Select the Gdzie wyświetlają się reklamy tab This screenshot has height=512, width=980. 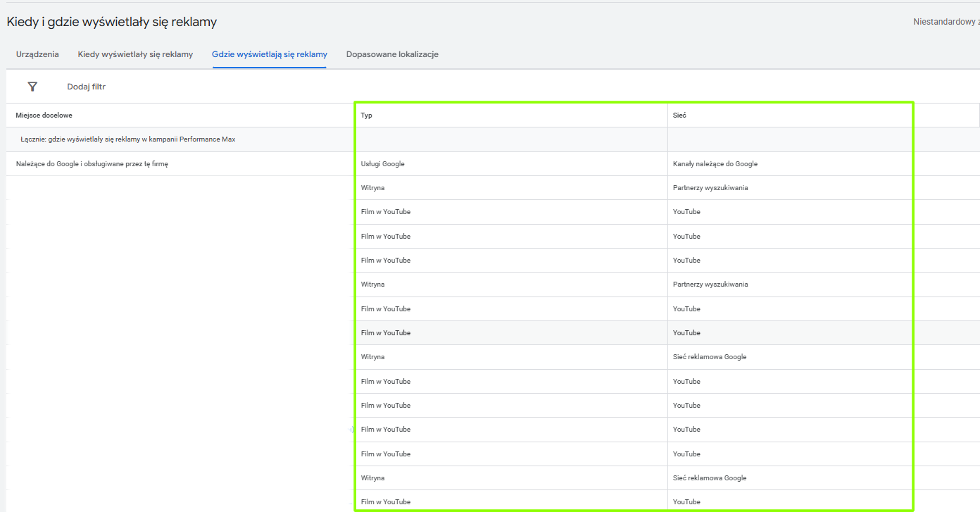[x=269, y=54]
